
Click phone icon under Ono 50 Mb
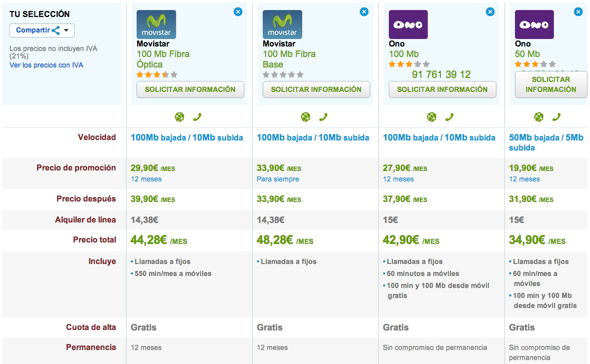(x=556, y=117)
